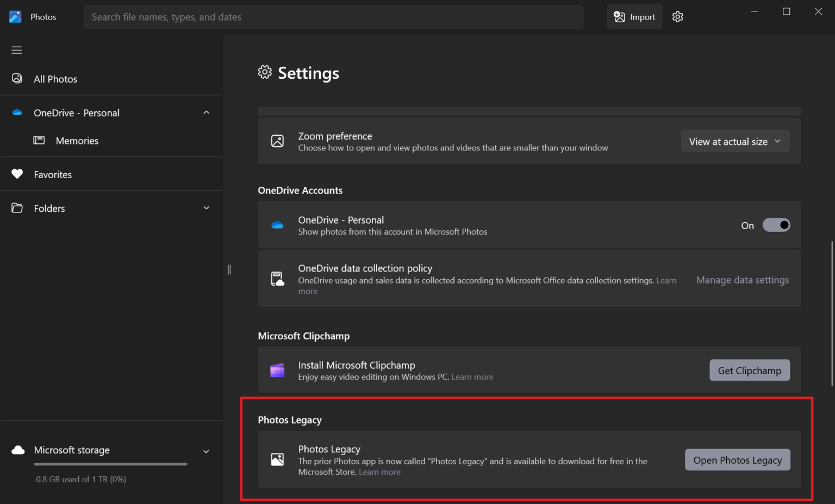
Task: Click the Microsoft storage usage bar
Action: point(110,464)
